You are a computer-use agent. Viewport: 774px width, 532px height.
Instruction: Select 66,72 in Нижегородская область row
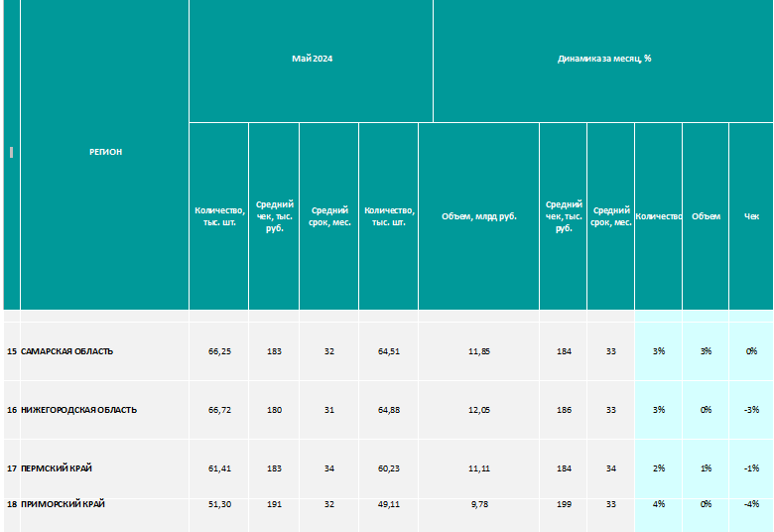pos(219,410)
